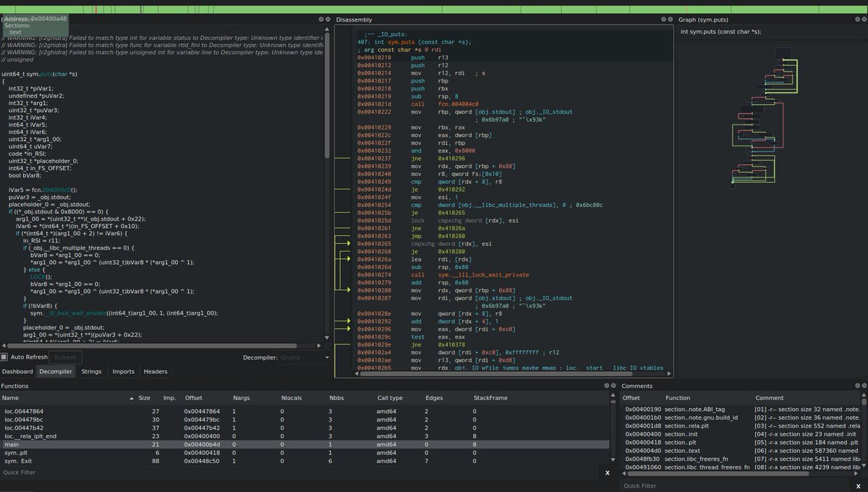Select the Decompiler tab
Screen dimensions: 868x492
(x=56, y=371)
